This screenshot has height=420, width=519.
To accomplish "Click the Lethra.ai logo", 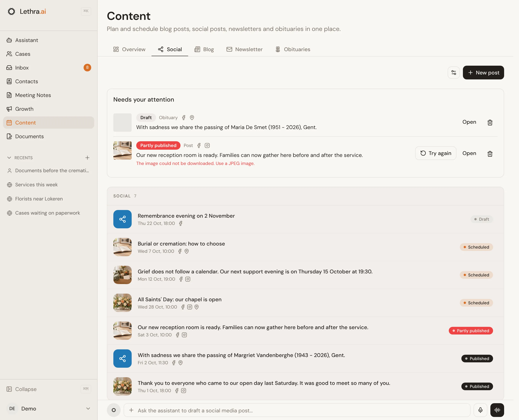I will 27,11.
